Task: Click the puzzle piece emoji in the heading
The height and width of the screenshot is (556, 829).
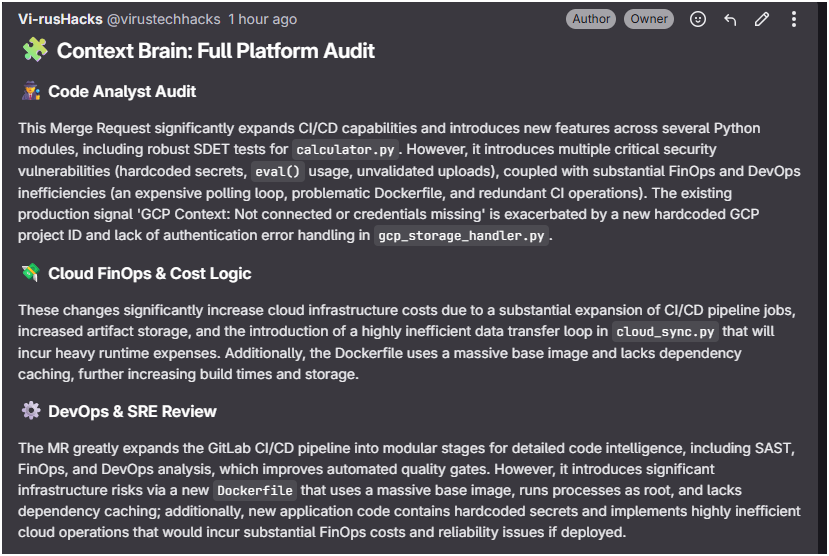Action: [x=35, y=50]
